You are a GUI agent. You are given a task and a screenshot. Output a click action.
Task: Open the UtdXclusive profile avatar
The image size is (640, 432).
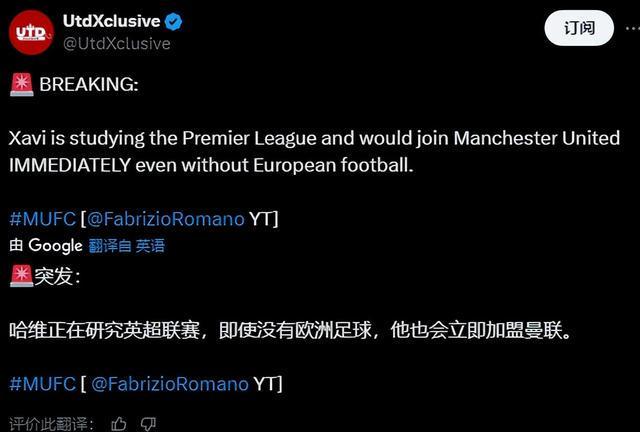tap(31, 32)
